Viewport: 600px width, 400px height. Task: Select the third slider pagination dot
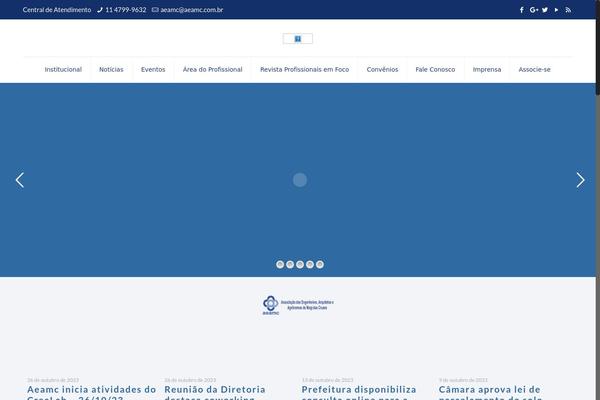tap(300, 264)
